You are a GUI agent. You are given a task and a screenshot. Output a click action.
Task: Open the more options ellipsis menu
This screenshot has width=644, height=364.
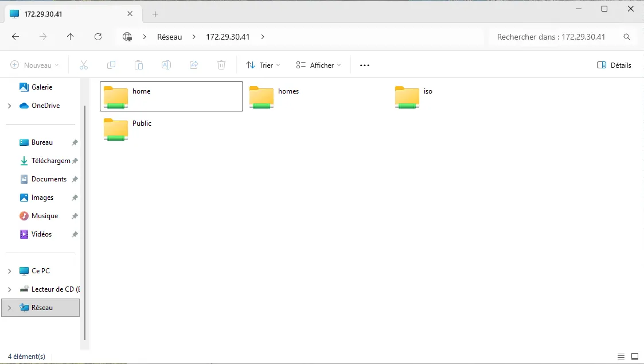[365, 65]
